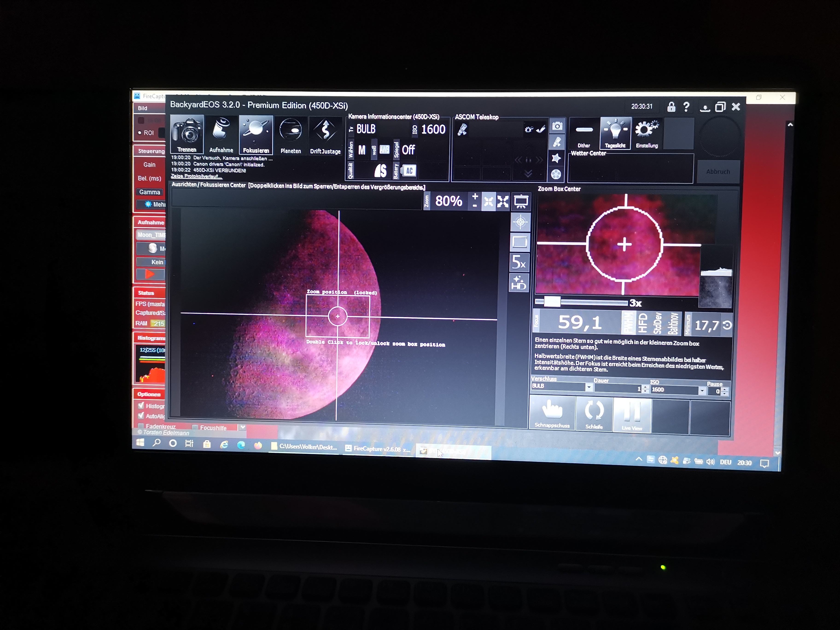Screen dimensions: 840x630
Task: Click the telescope icon in side strip
Action: coord(557,142)
